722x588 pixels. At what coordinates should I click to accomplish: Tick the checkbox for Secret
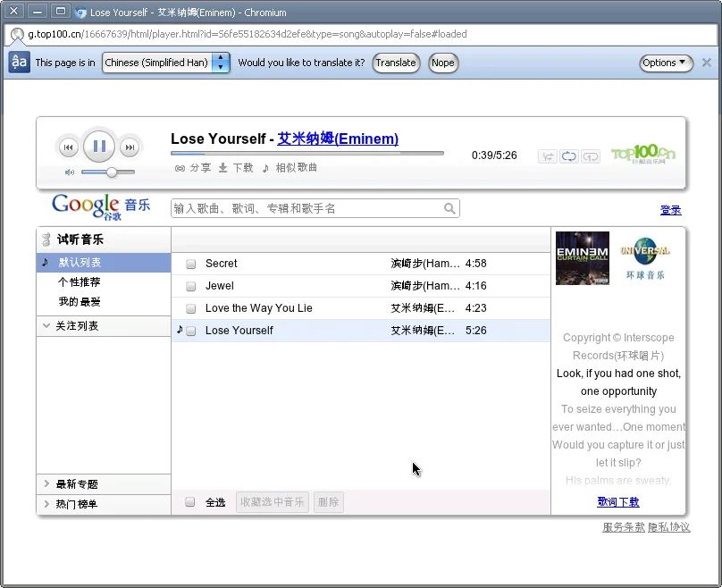coord(190,264)
